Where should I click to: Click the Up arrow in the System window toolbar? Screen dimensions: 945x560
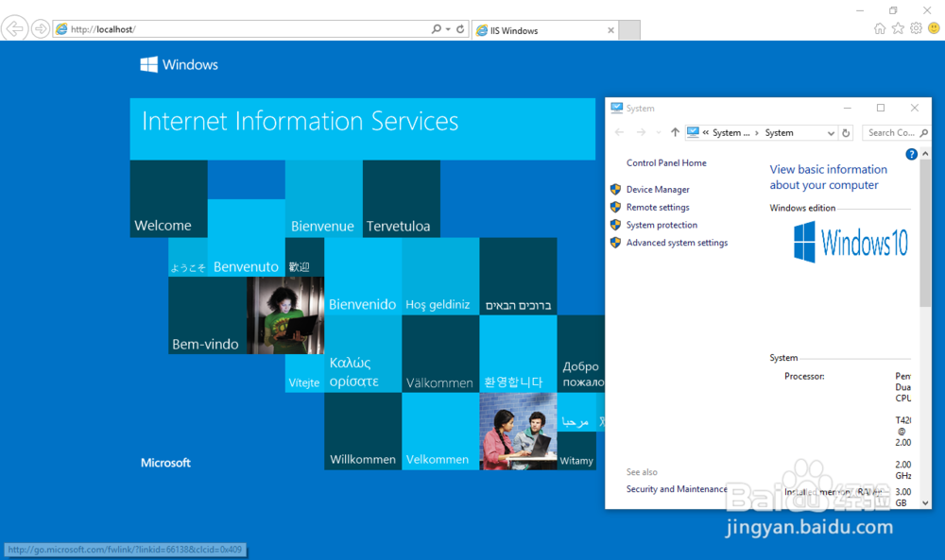click(x=675, y=132)
